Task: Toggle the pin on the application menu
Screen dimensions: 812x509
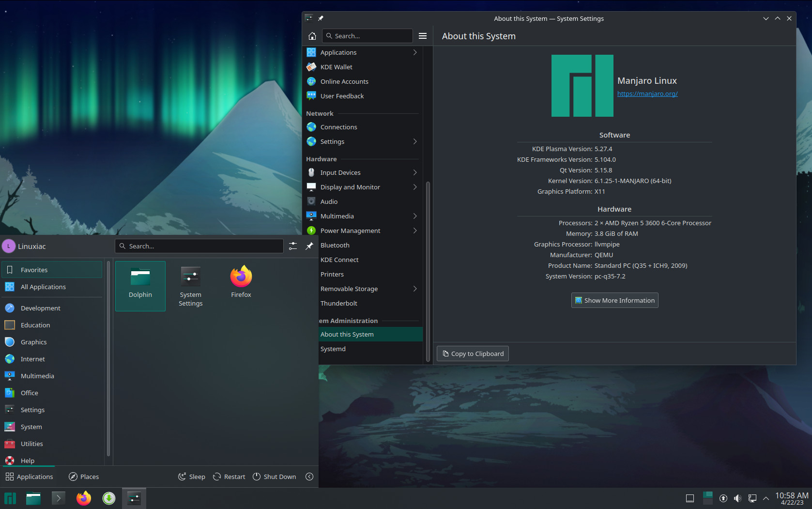Action: [309, 246]
